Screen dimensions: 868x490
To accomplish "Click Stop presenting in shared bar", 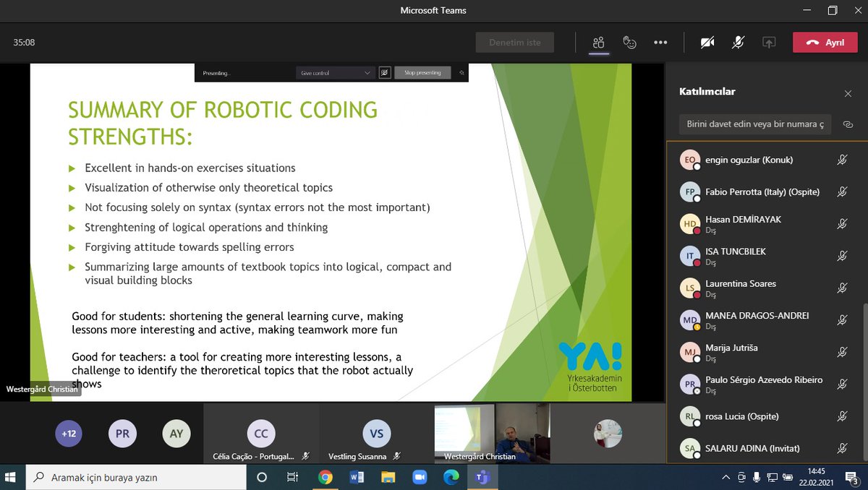I will point(422,73).
